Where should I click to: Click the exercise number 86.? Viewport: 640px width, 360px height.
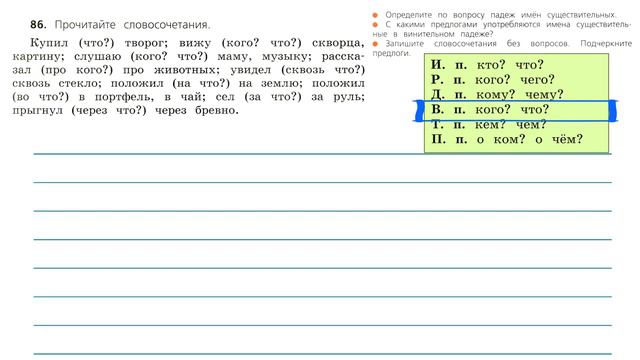38,24
